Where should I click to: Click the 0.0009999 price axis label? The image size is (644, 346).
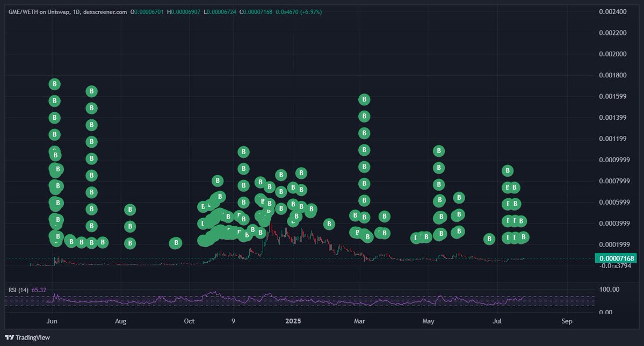[x=614, y=160]
